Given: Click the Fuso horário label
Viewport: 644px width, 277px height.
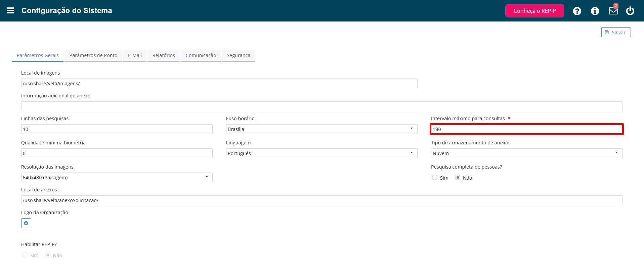Looking at the screenshot, I should click(240, 119).
